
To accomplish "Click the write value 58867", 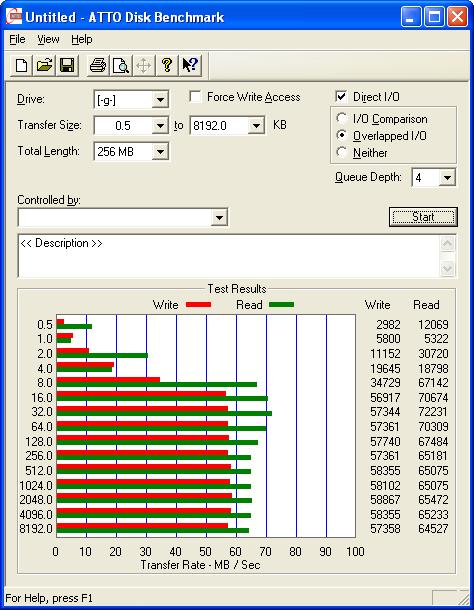I will (x=385, y=500).
